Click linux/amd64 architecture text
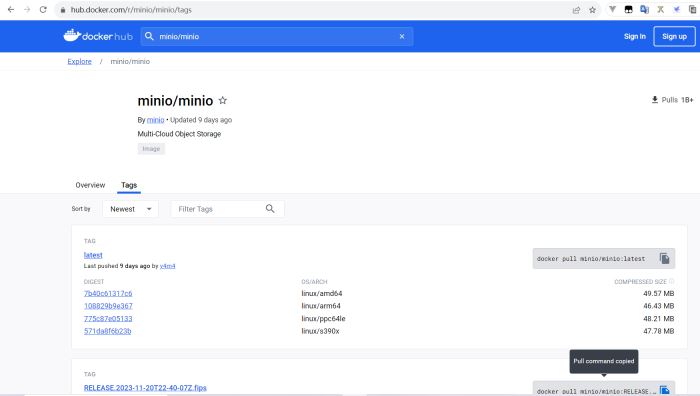This screenshot has height=396, width=700. (322, 293)
